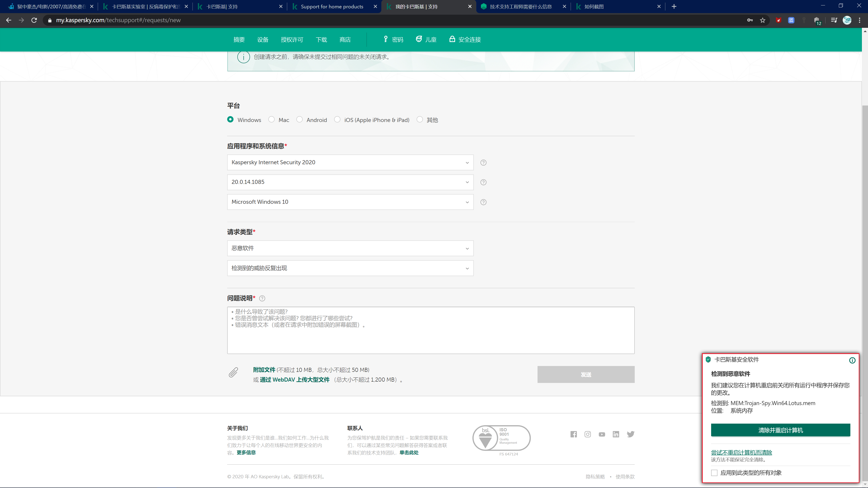
Task: Click the browser reload icon
Action: coord(34,20)
